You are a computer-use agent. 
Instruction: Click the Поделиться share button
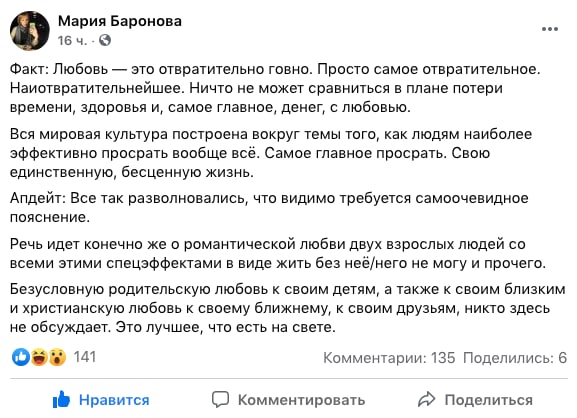[x=475, y=400]
